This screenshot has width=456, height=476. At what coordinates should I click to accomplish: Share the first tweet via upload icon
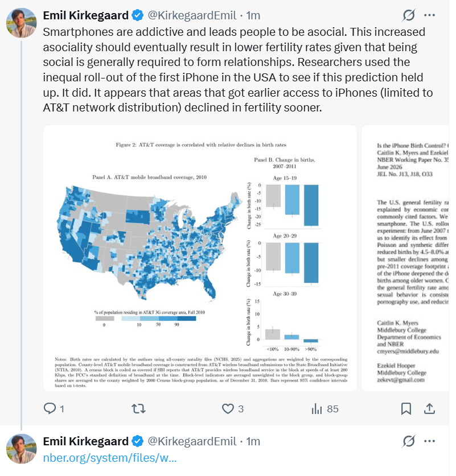point(429,408)
